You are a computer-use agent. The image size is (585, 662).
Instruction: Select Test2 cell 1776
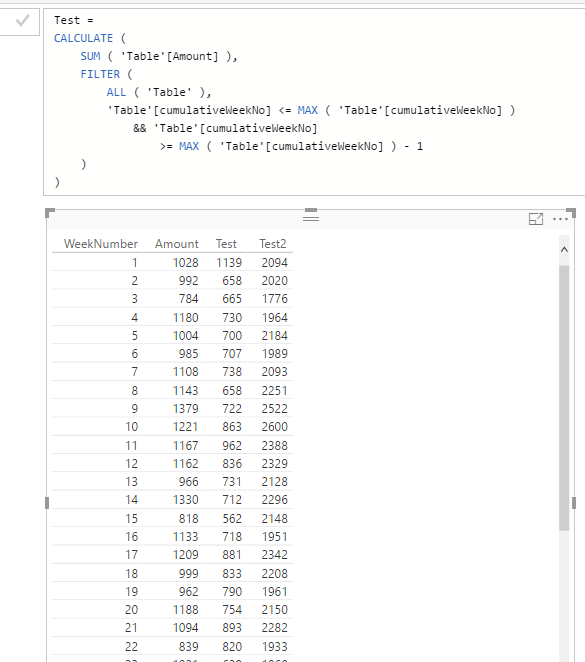(274, 298)
